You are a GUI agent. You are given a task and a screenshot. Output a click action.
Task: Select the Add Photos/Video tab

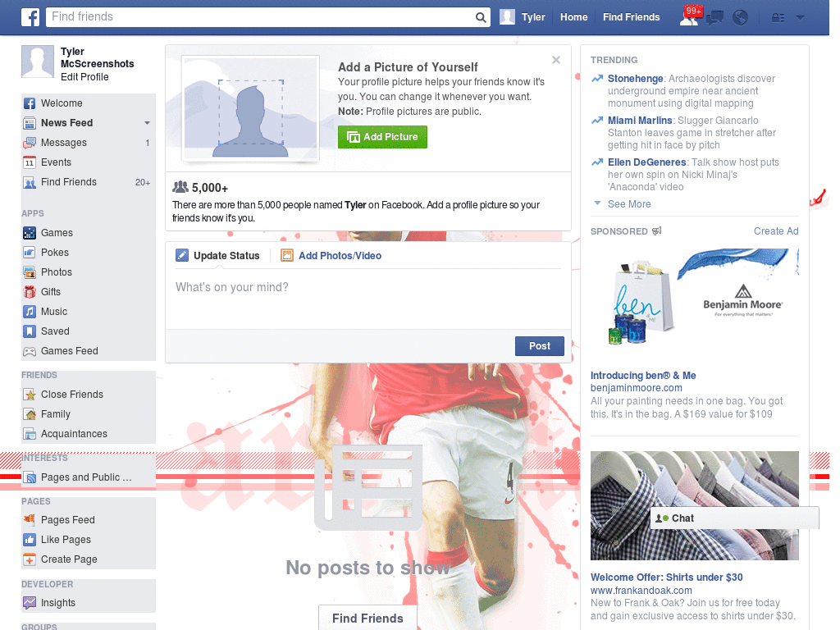tap(331, 256)
